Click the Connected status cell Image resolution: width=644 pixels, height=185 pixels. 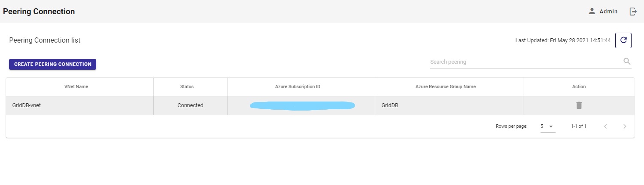pos(190,105)
